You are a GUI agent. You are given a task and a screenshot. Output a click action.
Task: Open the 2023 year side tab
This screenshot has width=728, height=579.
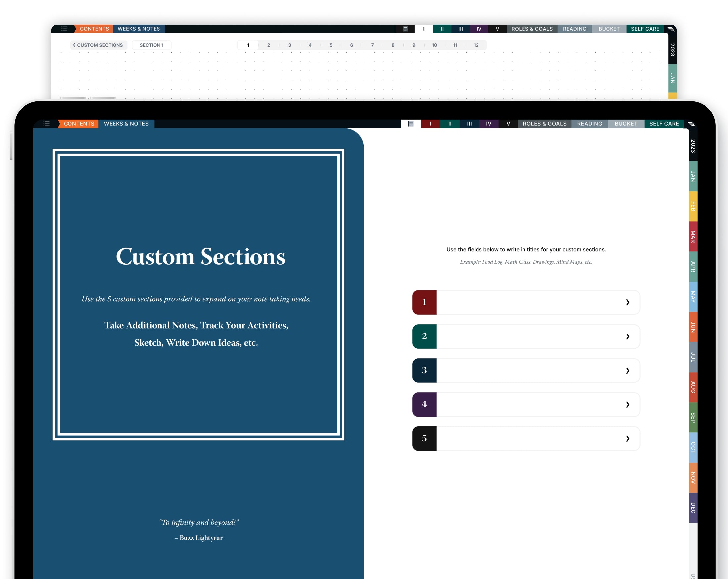coord(693,146)
